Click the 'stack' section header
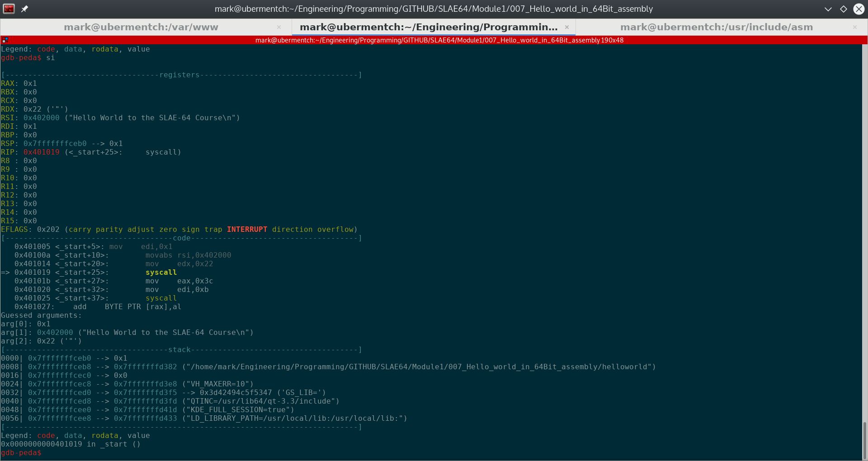This screenshot has width=868, height=461. point(179,350)
